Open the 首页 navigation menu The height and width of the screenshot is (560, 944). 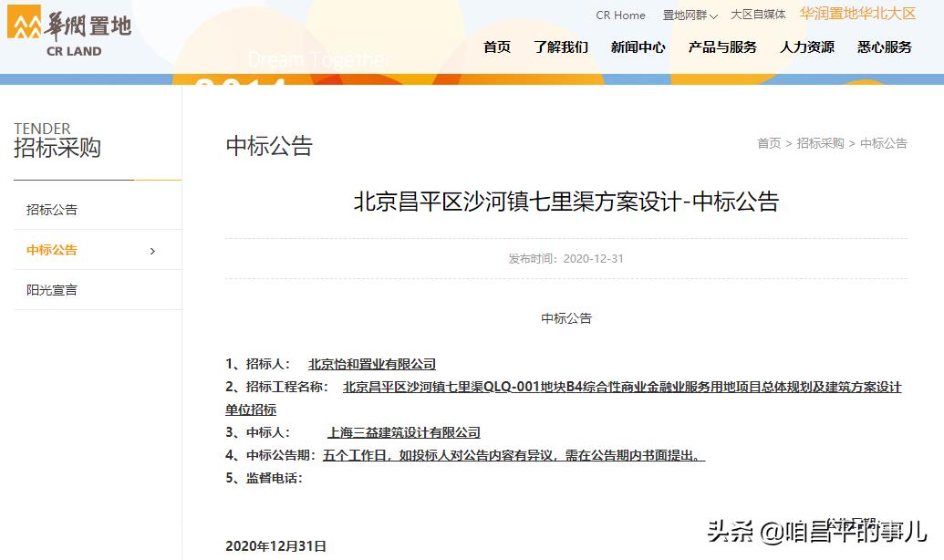click(x=497, y=47)
